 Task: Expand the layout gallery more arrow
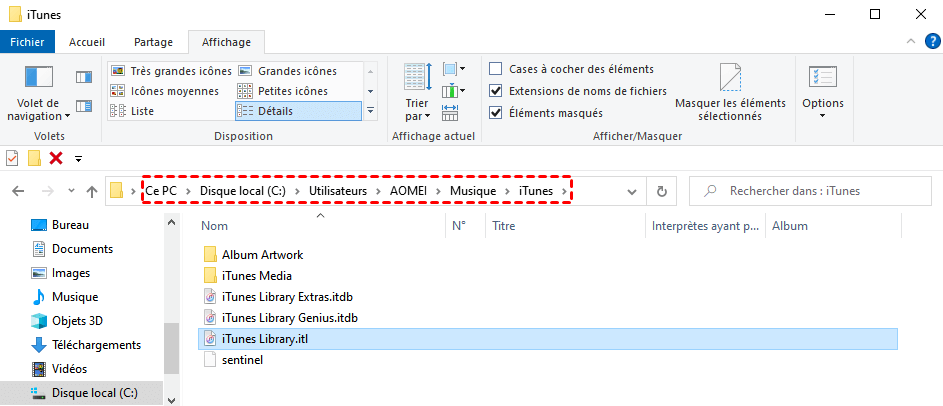tap(370, 111)
